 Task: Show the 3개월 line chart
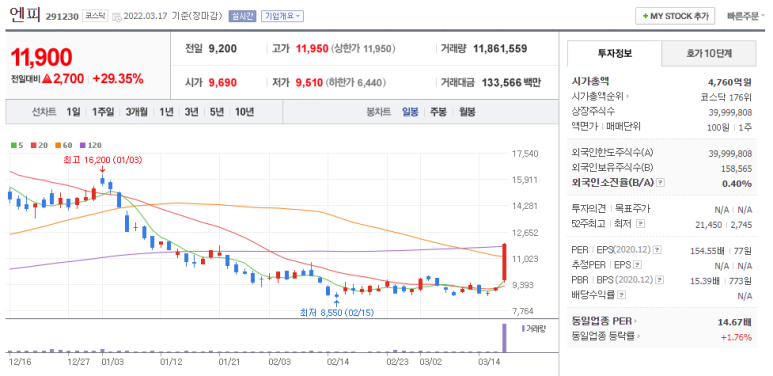(x=136, y=112)
